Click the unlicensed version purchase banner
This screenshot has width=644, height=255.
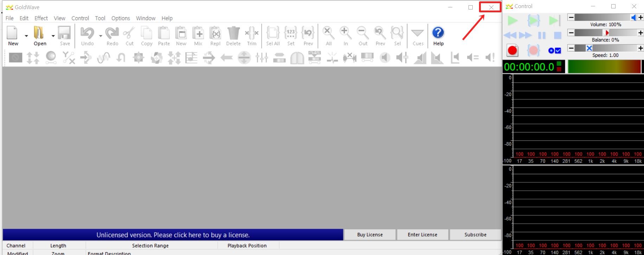point(173,235)
